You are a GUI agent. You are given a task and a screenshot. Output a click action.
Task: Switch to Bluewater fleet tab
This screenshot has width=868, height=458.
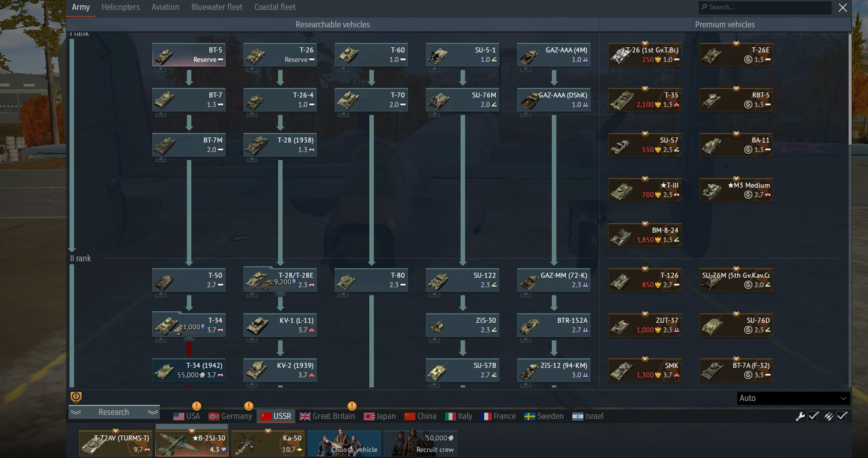[217, 8]
